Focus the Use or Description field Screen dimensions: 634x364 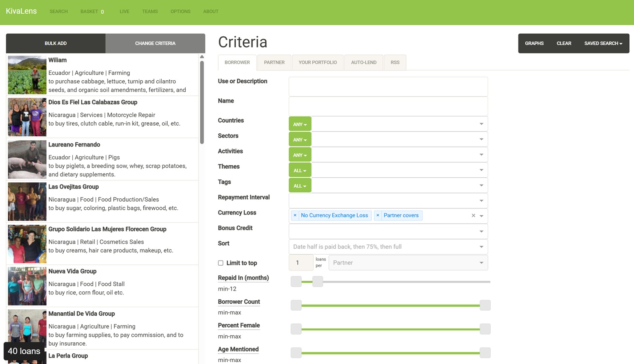tap(388, 87)
